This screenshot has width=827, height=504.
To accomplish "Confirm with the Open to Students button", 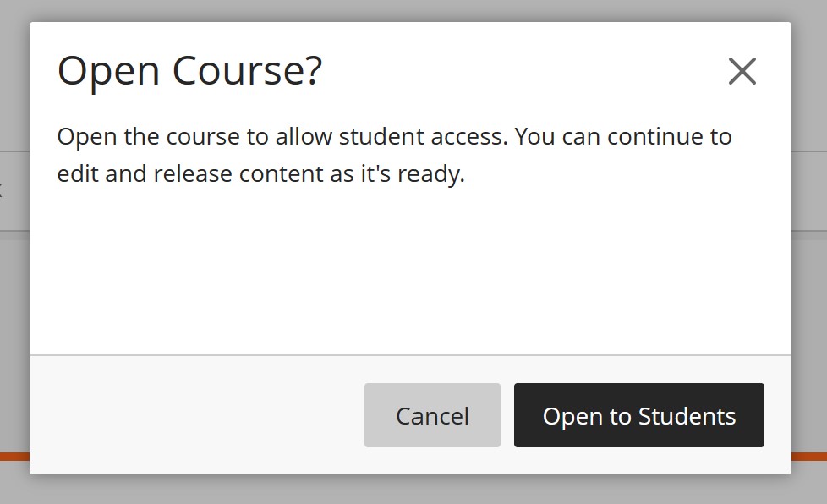I will (x=638, y=415).
